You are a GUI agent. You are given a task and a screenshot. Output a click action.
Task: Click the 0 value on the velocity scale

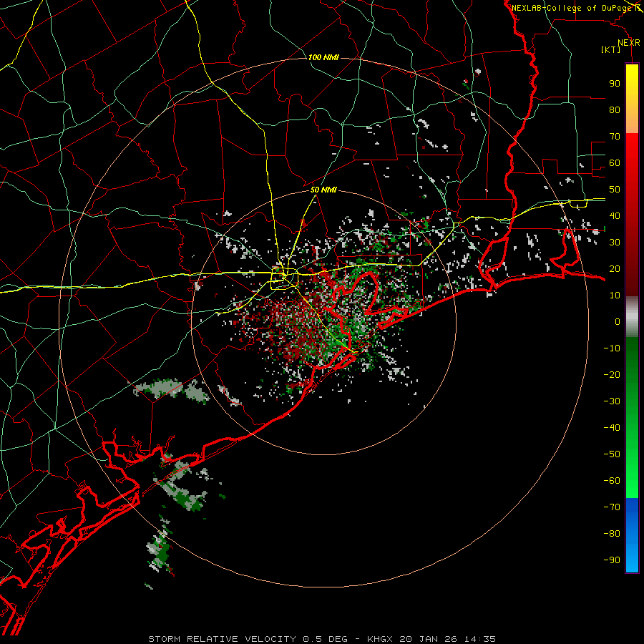(618, 321)
